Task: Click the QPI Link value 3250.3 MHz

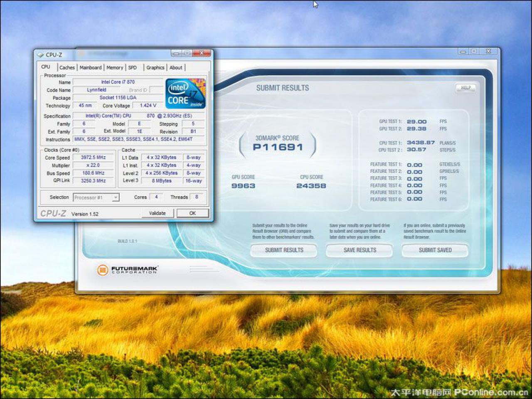Action: pos(94,181)
